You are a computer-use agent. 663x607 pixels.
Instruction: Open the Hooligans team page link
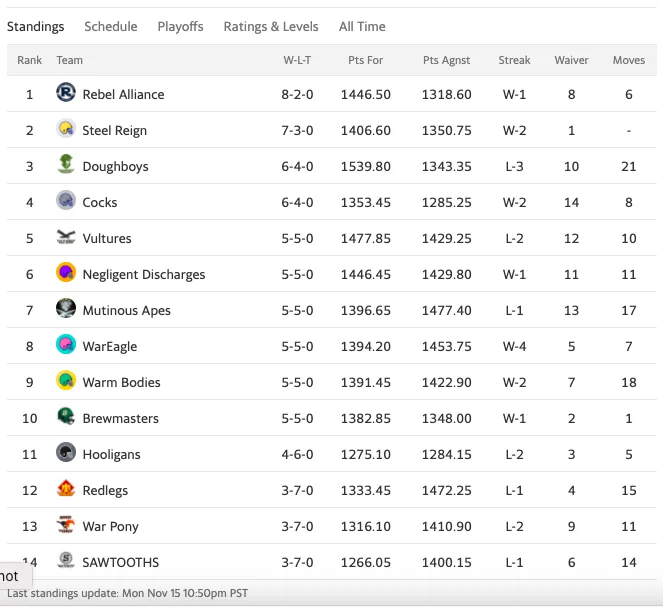pos(112,454)
